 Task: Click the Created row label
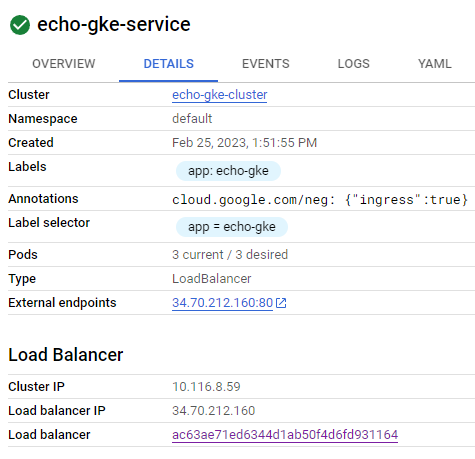pos(31,143)
